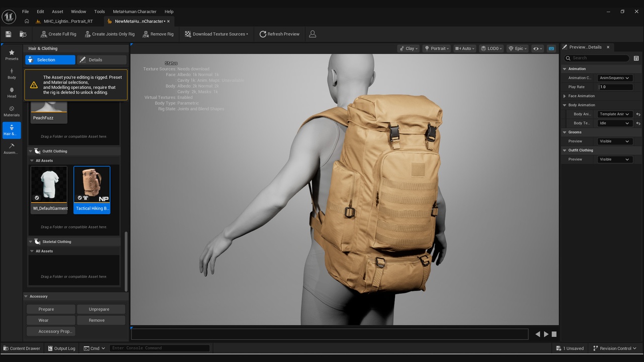Open the MetaHuman Character menu

coord(134,12)
